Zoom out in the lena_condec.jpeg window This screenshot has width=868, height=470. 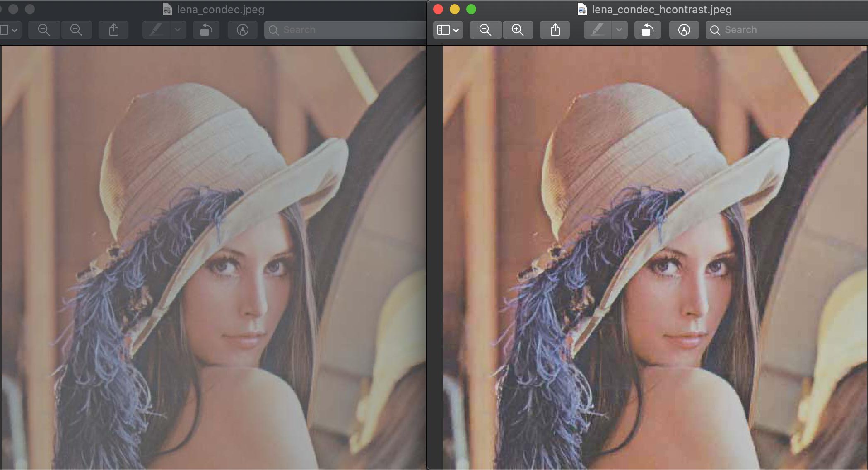pyautogui.click(x=44, y=30)
